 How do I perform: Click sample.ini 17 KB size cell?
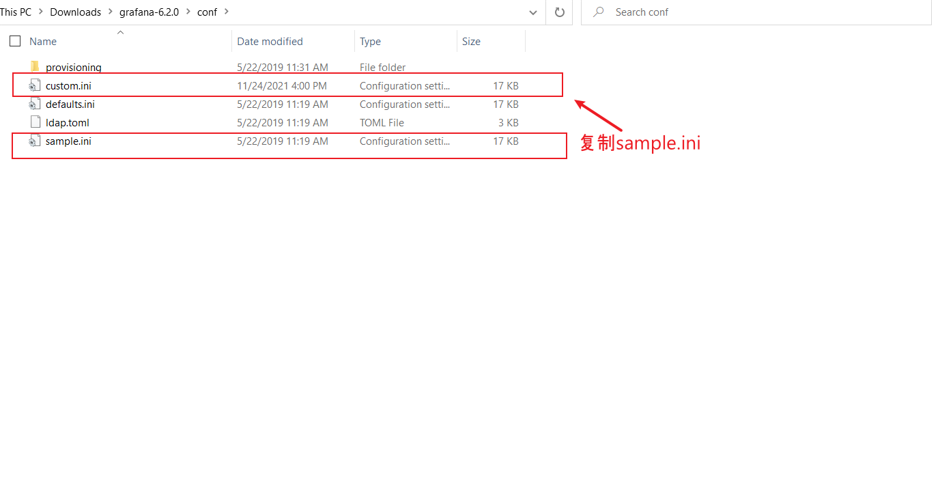point(506,141)
